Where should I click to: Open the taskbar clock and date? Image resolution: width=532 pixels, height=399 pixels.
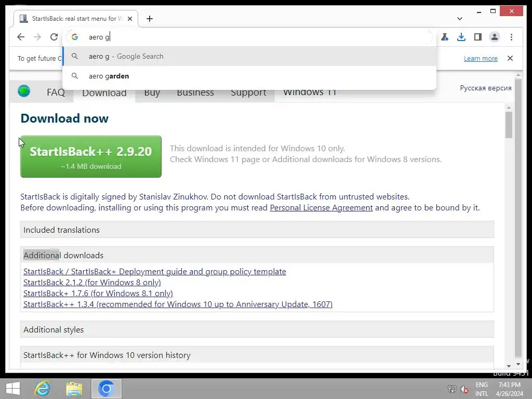pyautogui.click(x=510, y=389)
